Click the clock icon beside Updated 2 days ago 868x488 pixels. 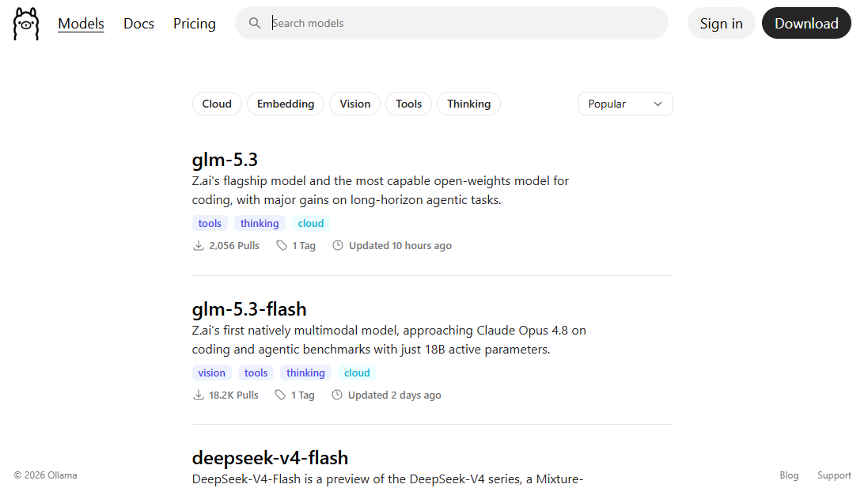tap(336, 395)
